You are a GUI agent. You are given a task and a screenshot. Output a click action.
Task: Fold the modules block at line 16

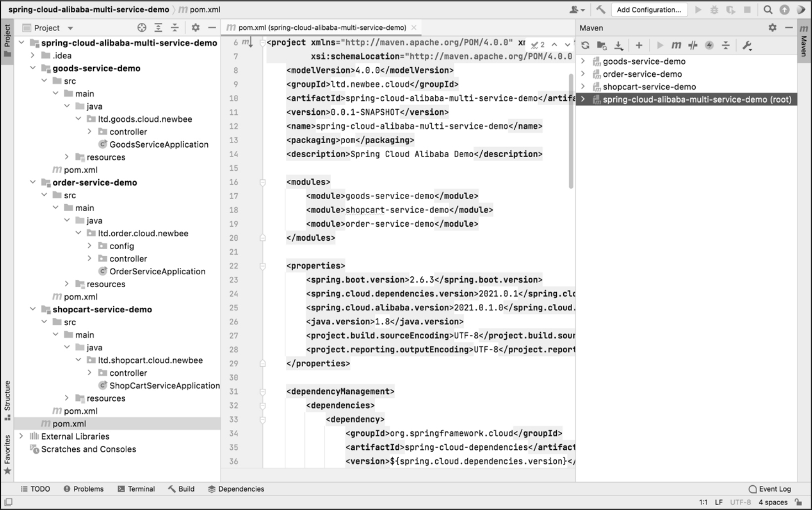click(263, 182)
